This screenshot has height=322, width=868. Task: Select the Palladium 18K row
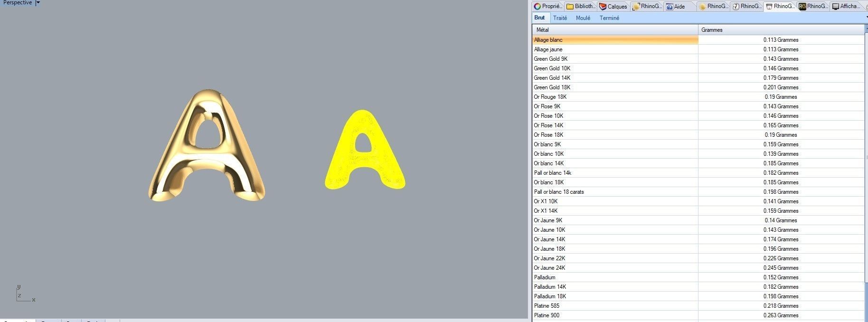(x=698, y=296)
